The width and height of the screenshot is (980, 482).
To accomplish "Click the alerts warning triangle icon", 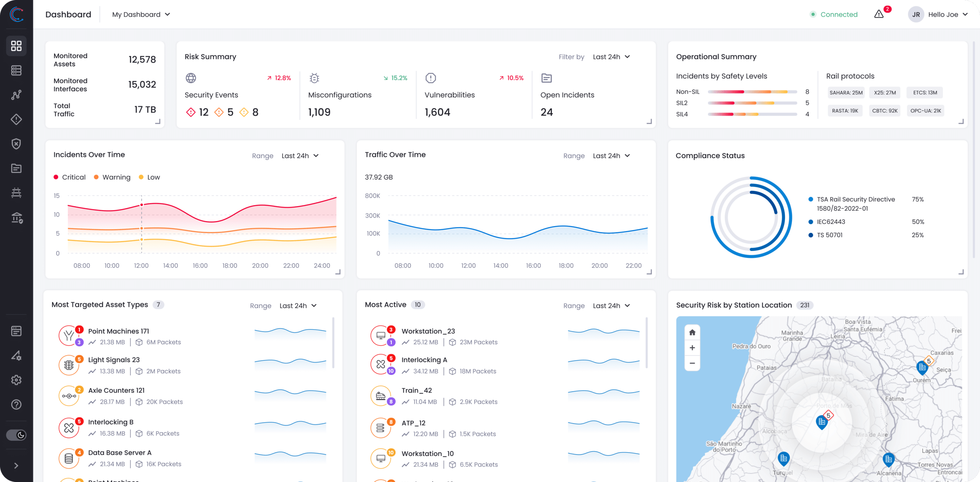I will (x=879, y=14).
